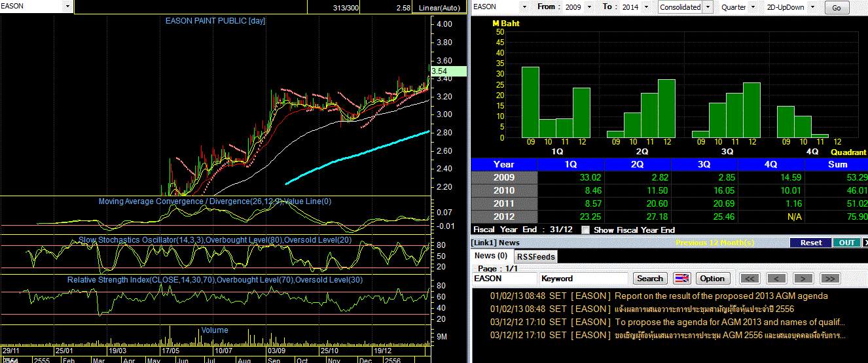This screenshot has width=868, height=363.
Task: Click the Volume panel label
Action: click(x=215, y=330)
